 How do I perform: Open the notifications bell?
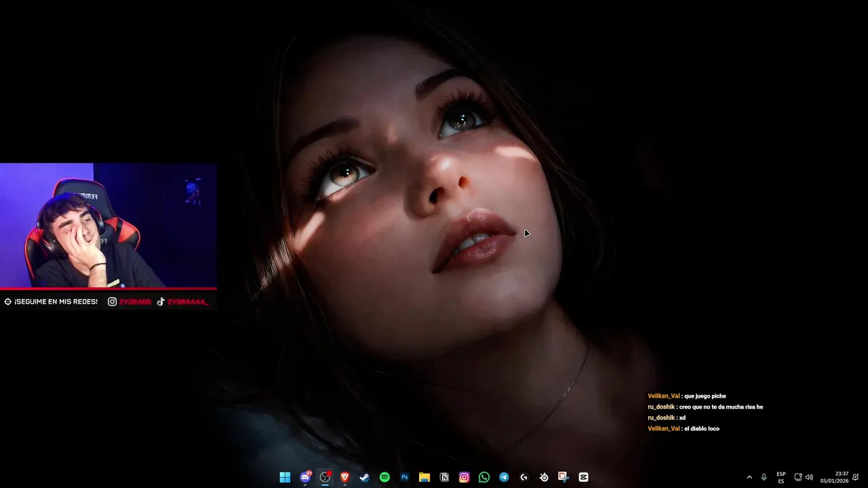point(856,477)
